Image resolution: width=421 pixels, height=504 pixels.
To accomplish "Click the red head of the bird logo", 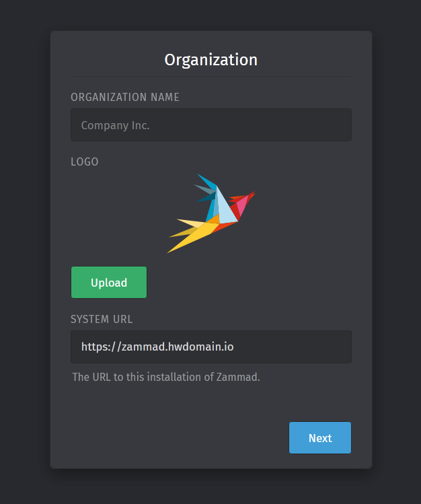I will (x=247, y=198).
